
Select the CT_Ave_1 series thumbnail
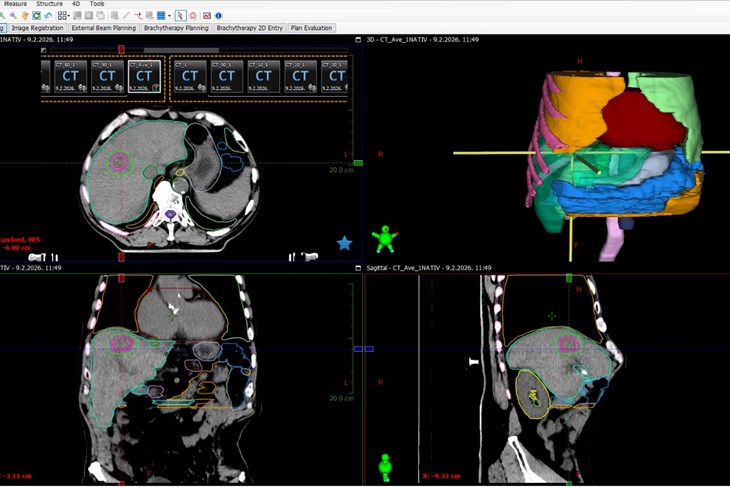[x=144, y=76]
